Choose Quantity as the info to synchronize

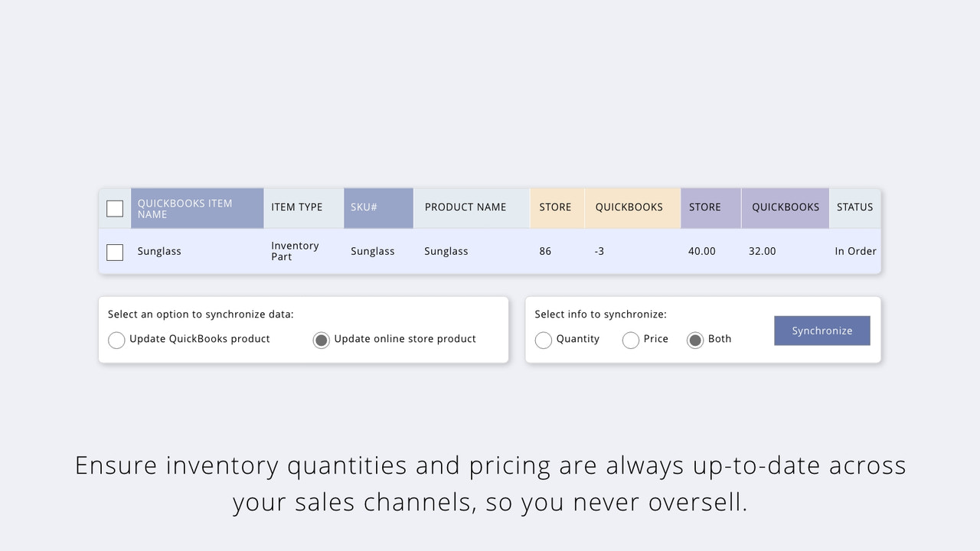(544, 340)
